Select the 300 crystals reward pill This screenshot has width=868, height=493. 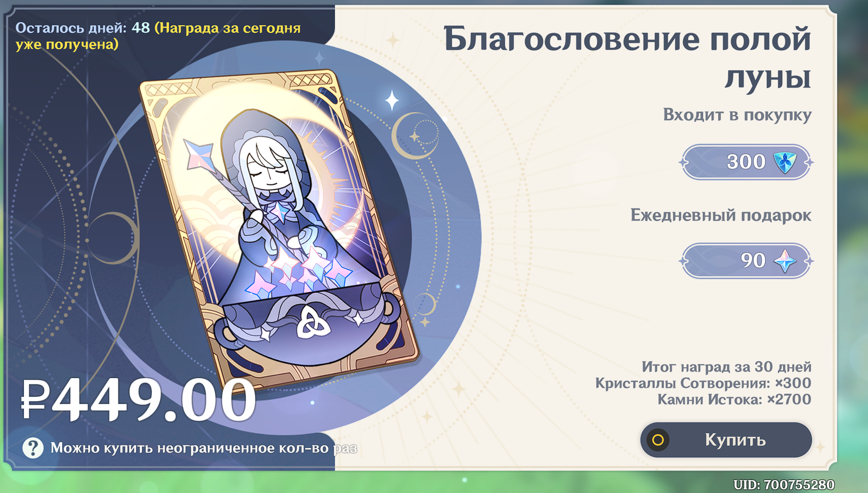[746, 162]
